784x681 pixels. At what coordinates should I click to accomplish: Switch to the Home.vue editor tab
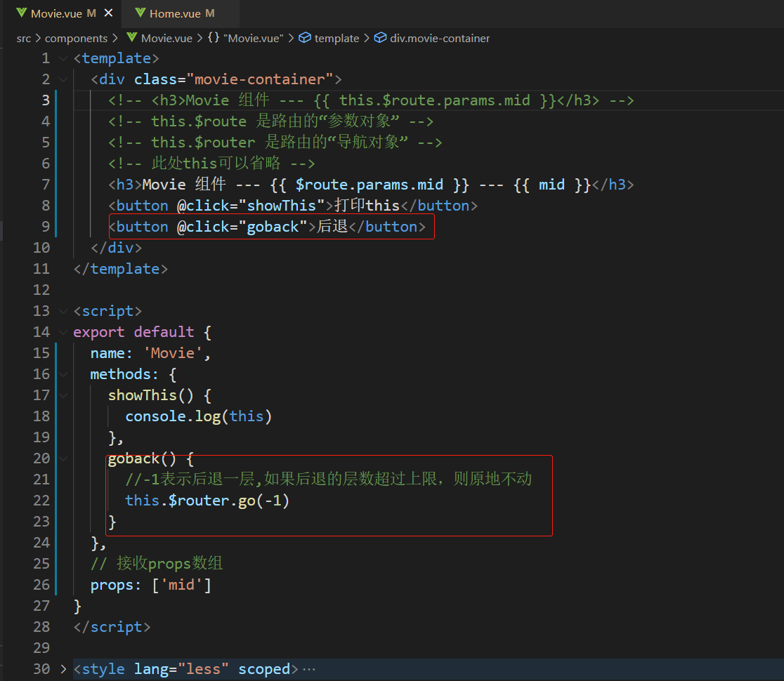click(x=180, y=13)
